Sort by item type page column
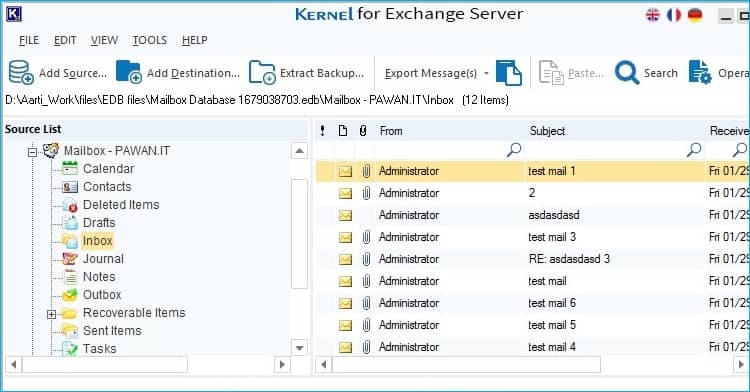This screenshot has height=392, width=750. (x=343, y=131)
